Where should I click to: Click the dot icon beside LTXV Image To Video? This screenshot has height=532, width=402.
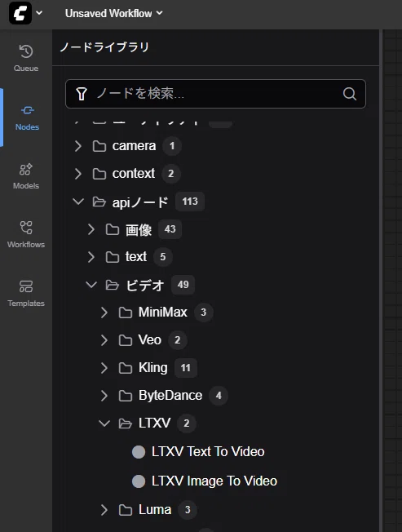click(x=139, y=481)
